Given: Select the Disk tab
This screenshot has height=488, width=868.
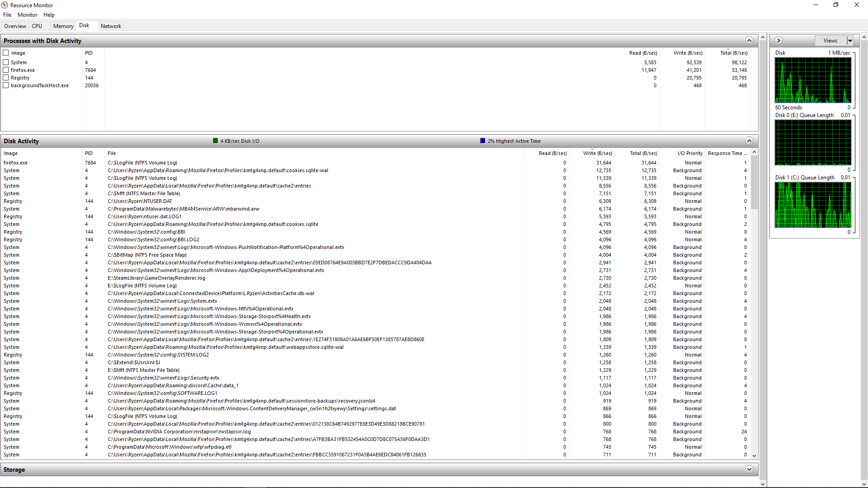Looking at the screenshot, I should point(84,25).
